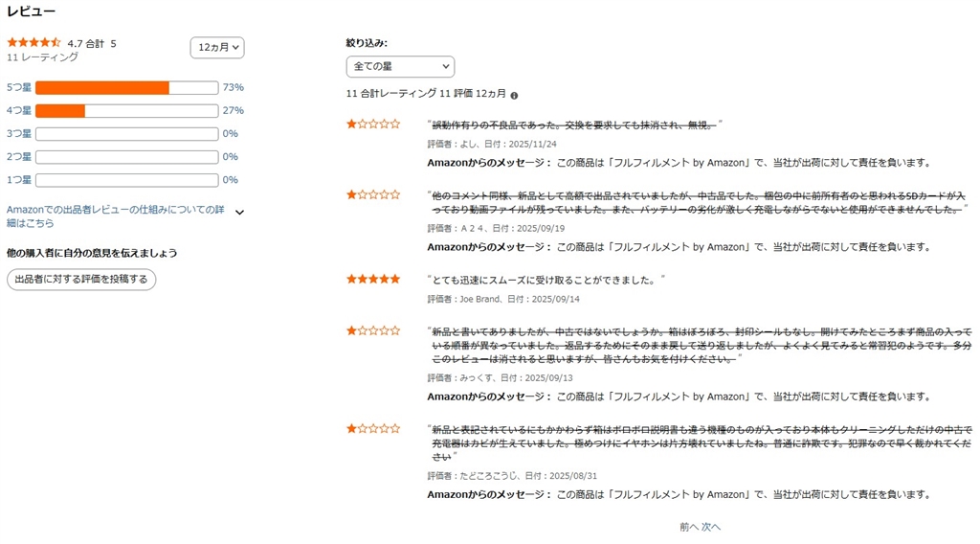Filter reviews by 4つ星 label
The width and height of the screenshot is (980, 544).
pos(19,110)
